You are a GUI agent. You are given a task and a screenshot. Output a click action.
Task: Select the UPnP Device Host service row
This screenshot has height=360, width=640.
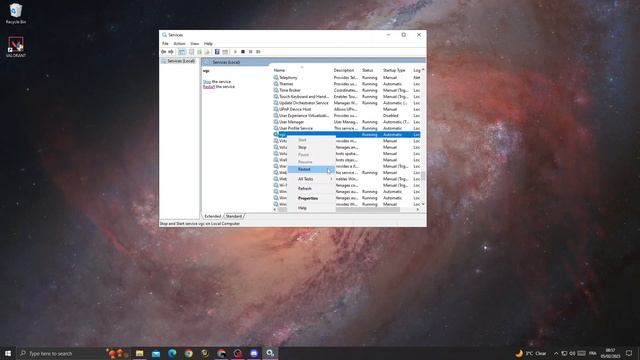(x=346, y=109)
